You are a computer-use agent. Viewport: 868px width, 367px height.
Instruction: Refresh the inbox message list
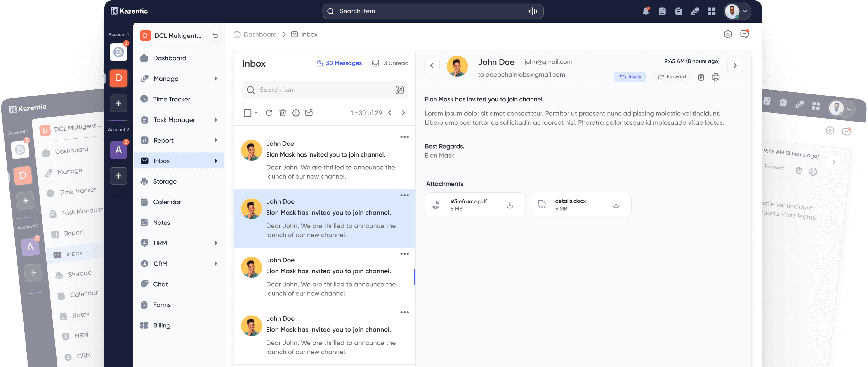[x=269, y=113]
